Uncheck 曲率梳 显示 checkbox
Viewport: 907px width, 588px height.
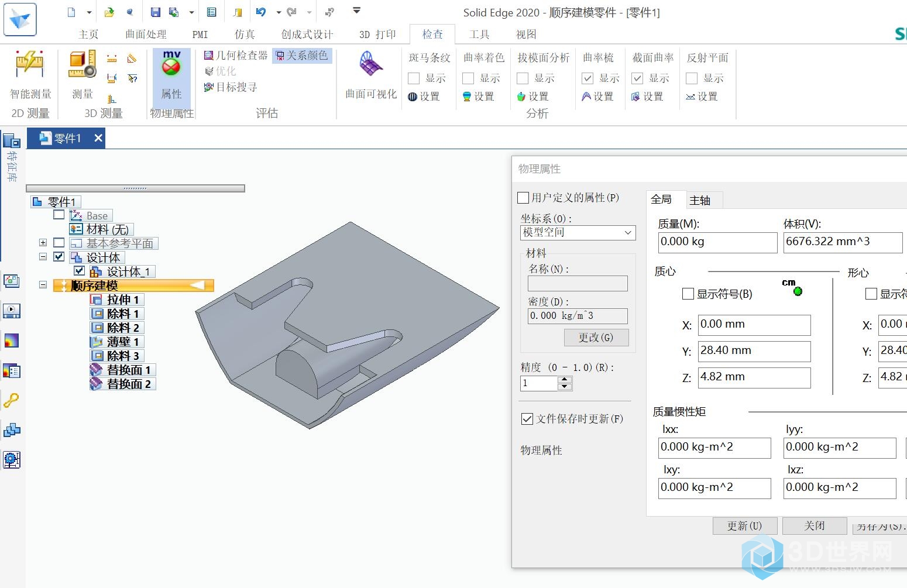pos(588,78)
